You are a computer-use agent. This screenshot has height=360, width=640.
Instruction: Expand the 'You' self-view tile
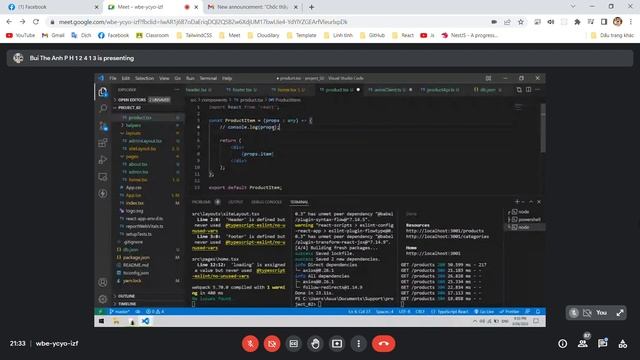click(620, 313)
